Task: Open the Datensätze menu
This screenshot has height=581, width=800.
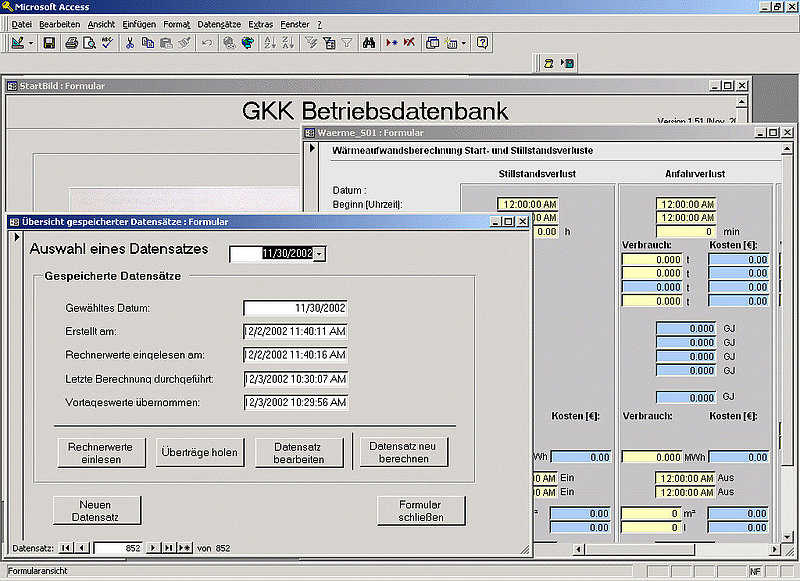Action: click(x=219, y=24)
